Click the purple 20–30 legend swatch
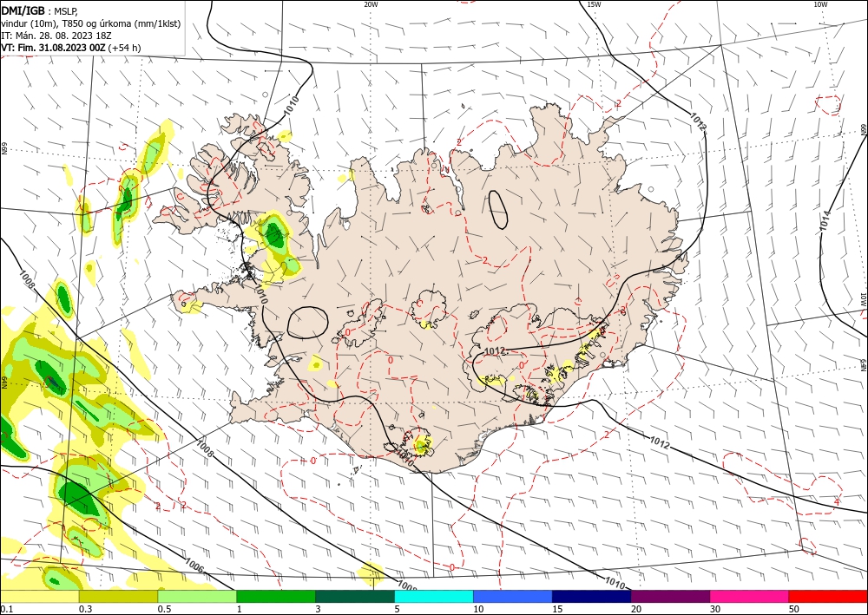This screenshot has width=868, height=615. click(x=670, y=596)
